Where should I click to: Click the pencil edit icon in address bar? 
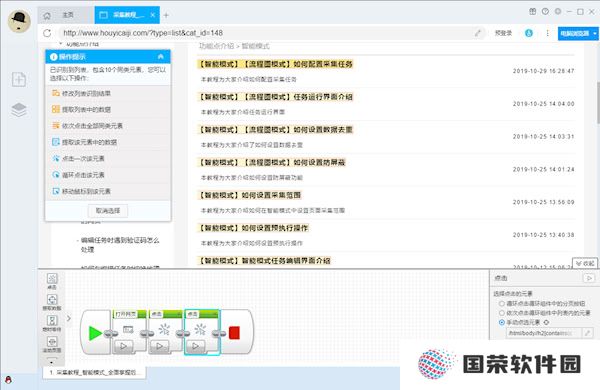point(478,33)
